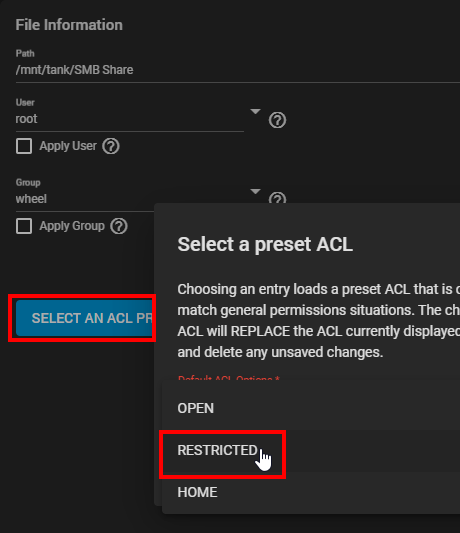Show help for Apply Group option
Image resolution: width=460 pixels, height=533 pixels.
(x=119, y=226)
